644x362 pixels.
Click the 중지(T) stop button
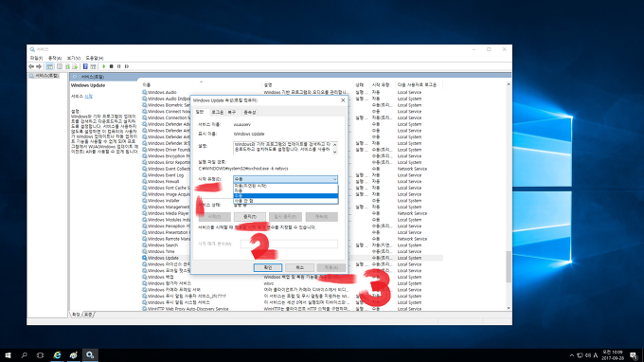249,217
